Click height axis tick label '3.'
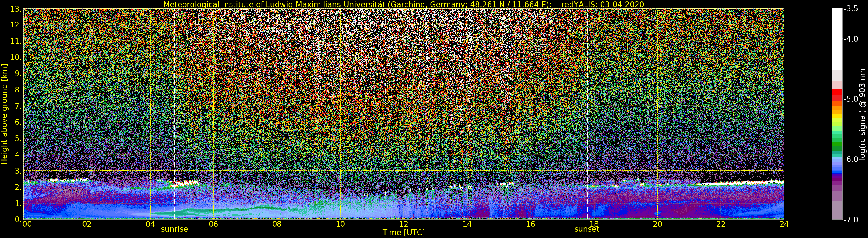 coord(18,171)
